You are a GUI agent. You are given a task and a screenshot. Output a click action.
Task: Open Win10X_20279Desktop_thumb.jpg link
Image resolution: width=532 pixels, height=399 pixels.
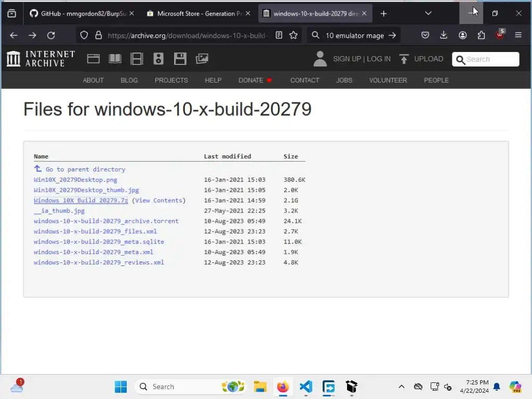86,190
